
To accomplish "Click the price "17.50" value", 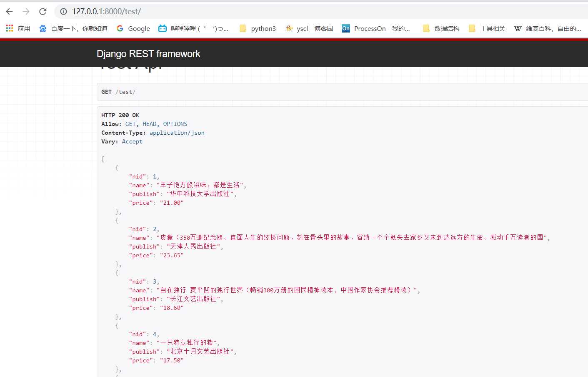I will [x=172, y=360].
